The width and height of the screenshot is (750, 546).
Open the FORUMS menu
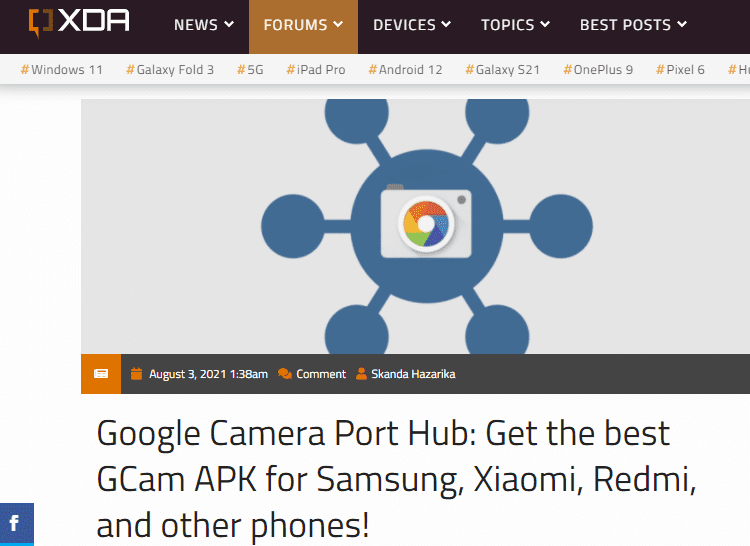(x=303, y=25)
